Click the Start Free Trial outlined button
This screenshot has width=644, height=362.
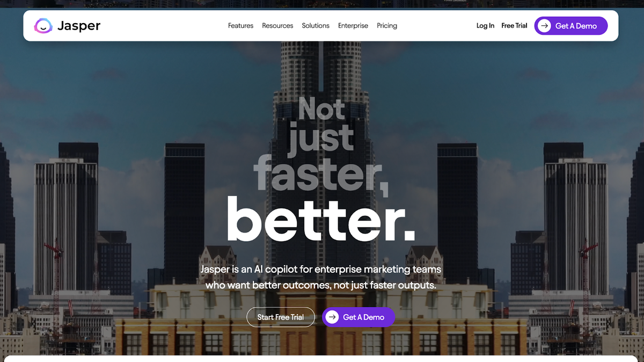[281, 317]
